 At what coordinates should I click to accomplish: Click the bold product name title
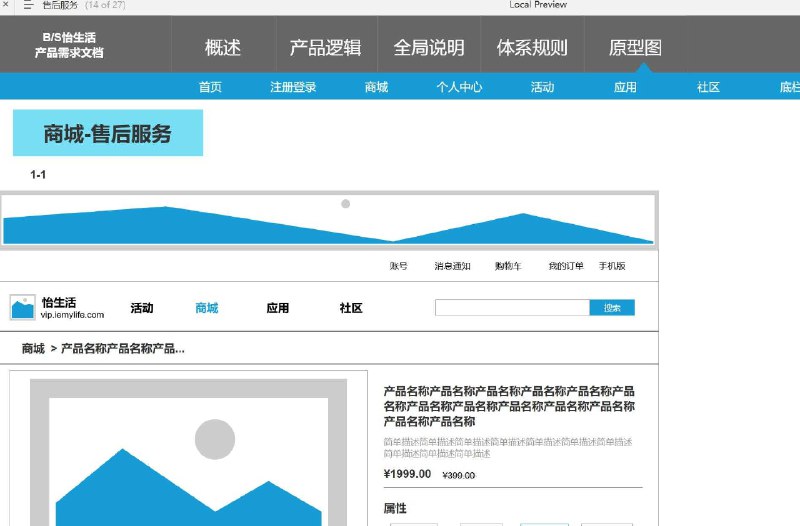pos(509,406)
